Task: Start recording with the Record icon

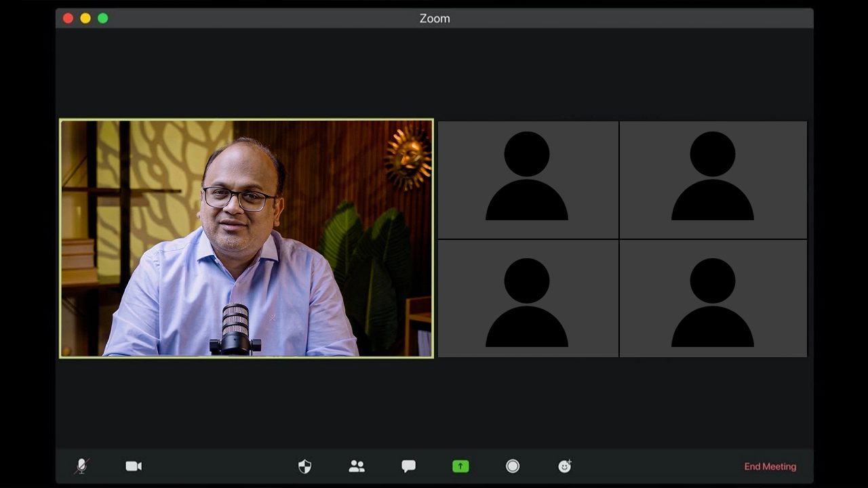Action: click(513, 466)
